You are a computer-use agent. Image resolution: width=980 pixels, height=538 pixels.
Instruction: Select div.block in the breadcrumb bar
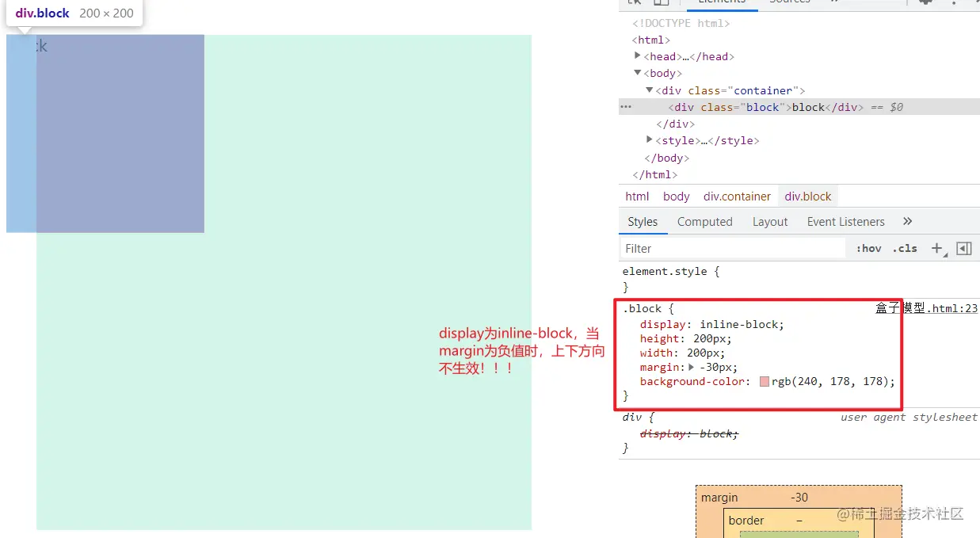tap(808, 197)
